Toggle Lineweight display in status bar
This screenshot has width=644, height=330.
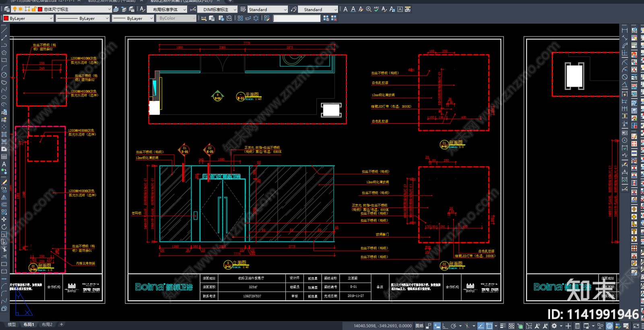coord(503,326)
